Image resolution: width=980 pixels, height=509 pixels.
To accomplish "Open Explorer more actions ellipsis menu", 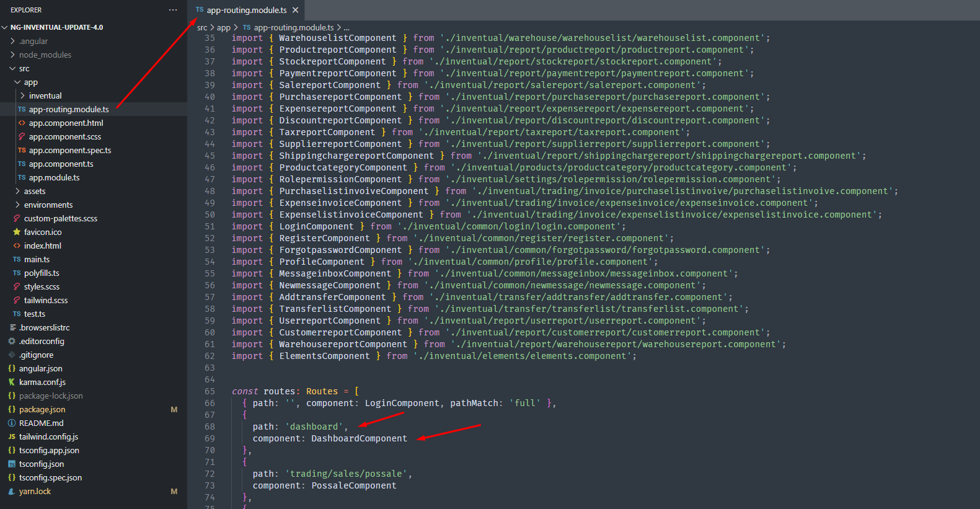I will [x=173, y=10].
